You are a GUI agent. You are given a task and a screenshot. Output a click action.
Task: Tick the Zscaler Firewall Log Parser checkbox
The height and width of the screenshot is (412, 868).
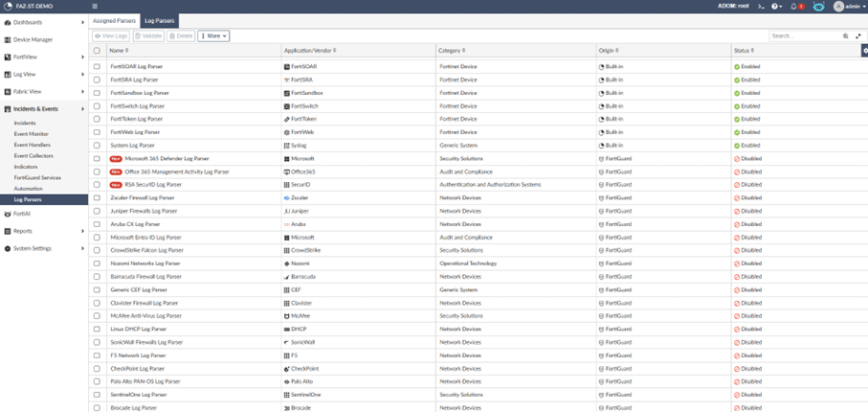click(x=97, y=198)
